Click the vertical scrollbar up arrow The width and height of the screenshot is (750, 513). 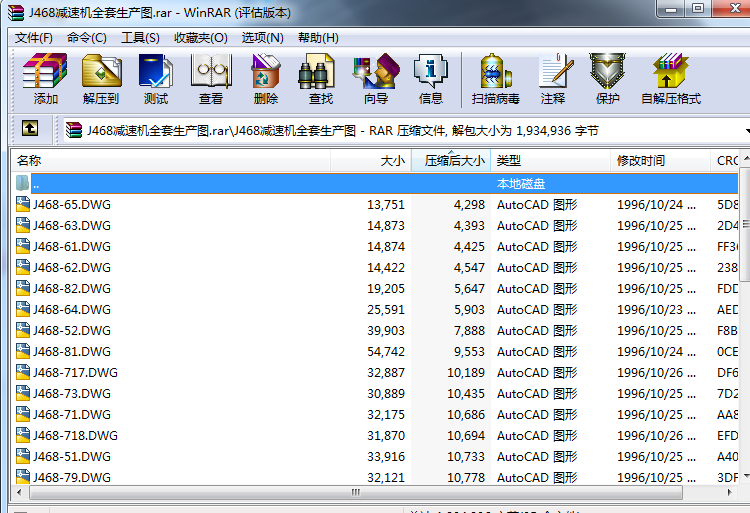(x=746, y=158)
